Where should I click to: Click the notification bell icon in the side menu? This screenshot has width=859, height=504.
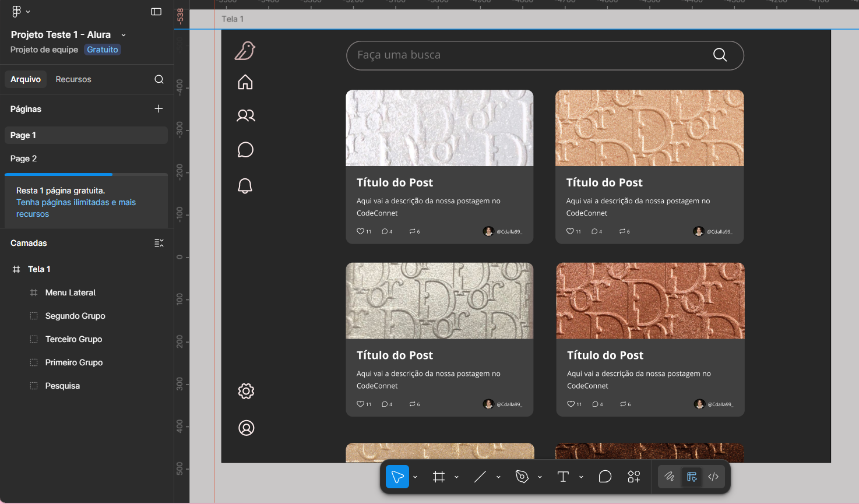[245, 186]
